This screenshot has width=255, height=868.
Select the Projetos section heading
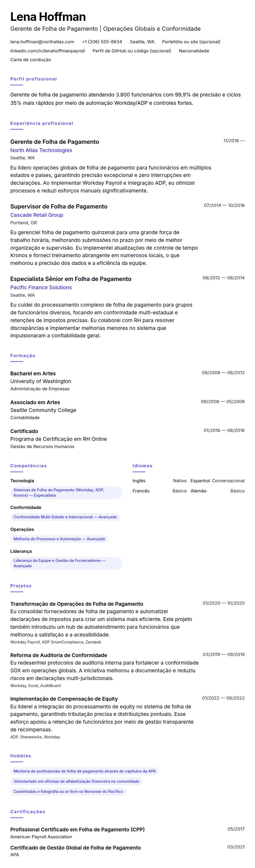pos(21,586)
